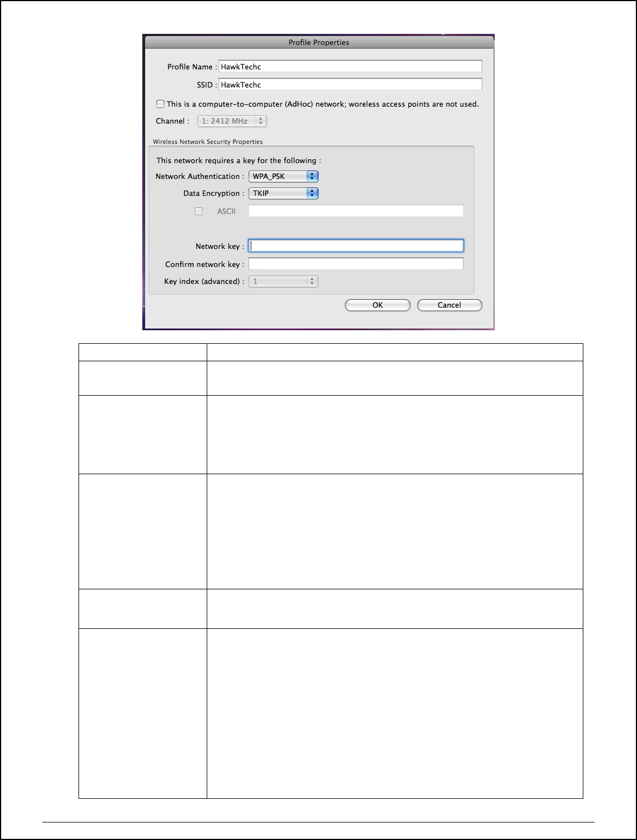Open the Network Authentication dropdown
The height and width of the screenshot is (840, 637).
click(283, 176)
